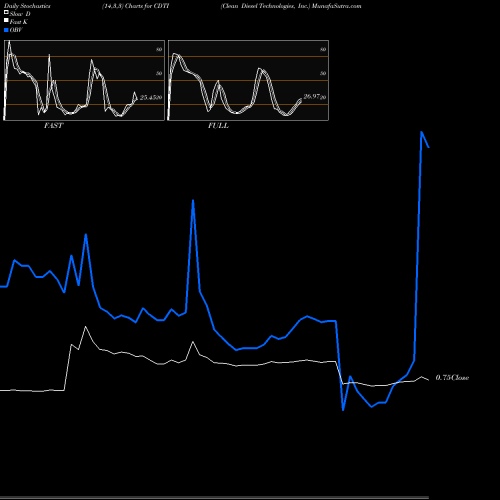Click the 'Fast K' legend text
The width and height of the screenshot is (500, 500).
[x=19, y=22]
